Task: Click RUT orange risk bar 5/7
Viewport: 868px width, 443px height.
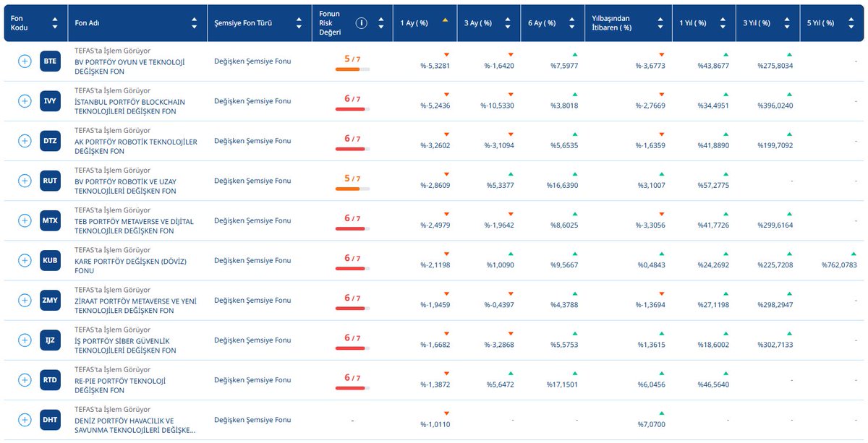Action: 352,189
